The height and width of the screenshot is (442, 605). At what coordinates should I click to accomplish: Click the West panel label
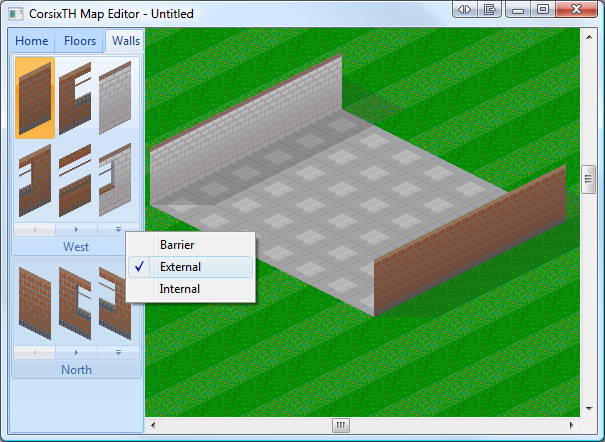coord(76,246)
